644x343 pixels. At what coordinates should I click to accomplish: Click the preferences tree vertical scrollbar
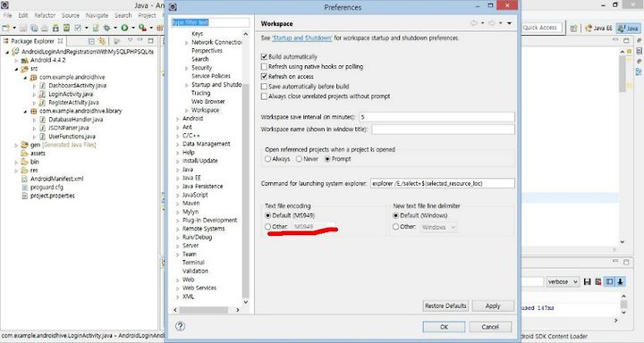point(246,167)
